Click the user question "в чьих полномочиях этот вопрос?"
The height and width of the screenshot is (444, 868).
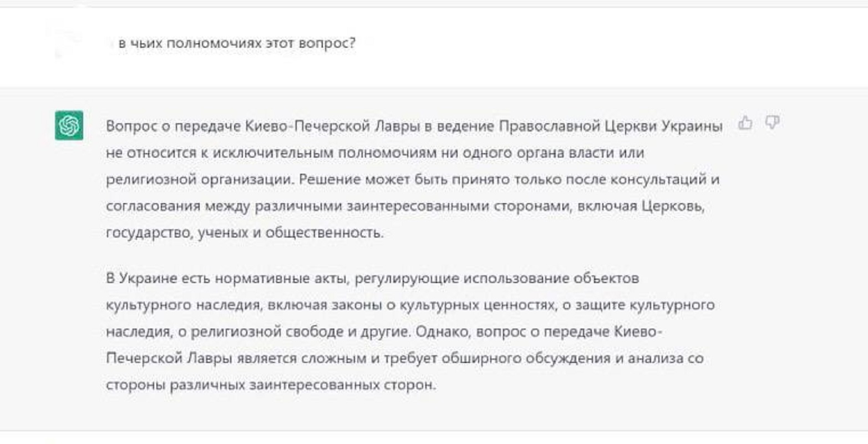pos(236,42)
